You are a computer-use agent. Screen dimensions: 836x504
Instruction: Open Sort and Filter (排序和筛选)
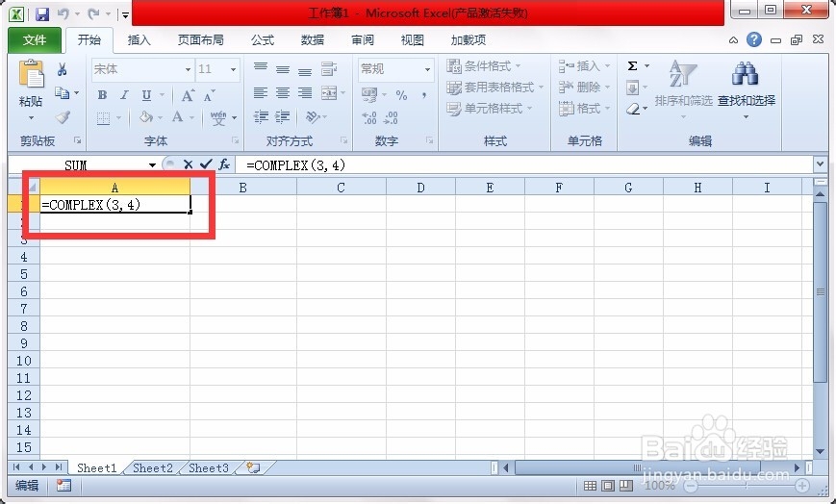click(683, 88)
